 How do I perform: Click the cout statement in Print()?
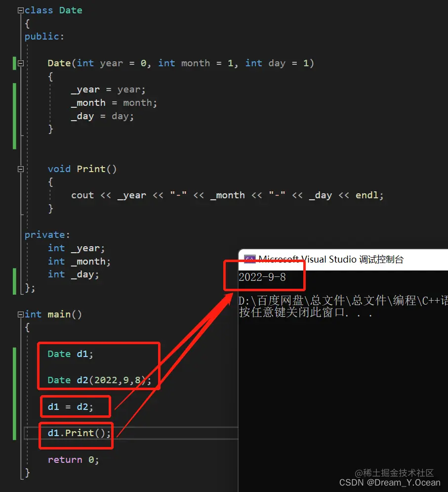(227, 195)
